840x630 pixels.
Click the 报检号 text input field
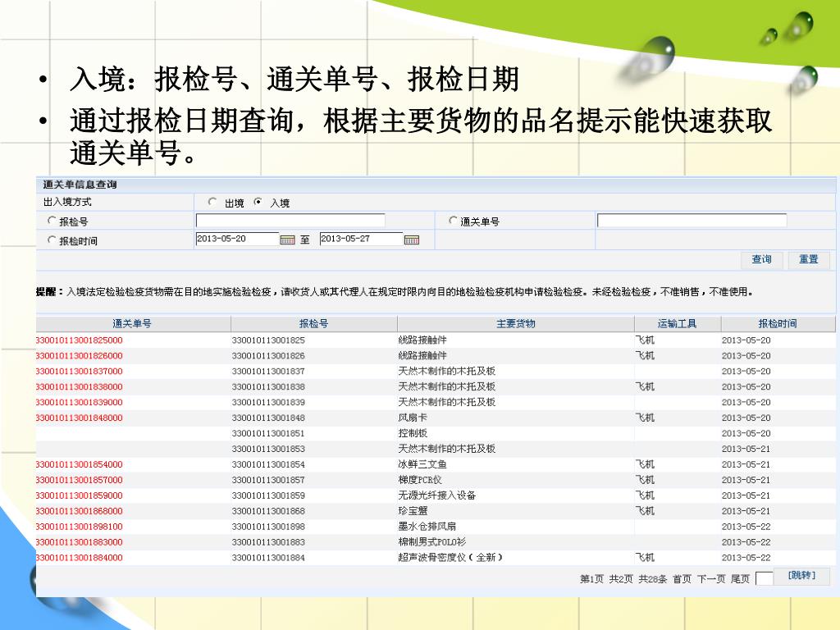290,221
